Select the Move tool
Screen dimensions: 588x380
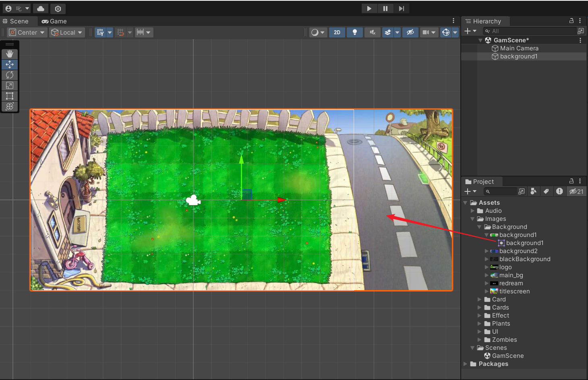[10, 64]
